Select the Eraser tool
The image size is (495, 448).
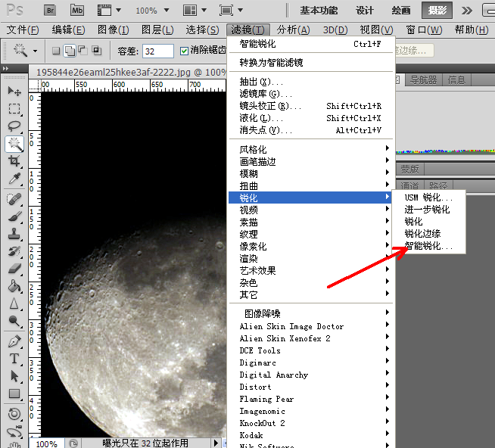click(14, 269)
